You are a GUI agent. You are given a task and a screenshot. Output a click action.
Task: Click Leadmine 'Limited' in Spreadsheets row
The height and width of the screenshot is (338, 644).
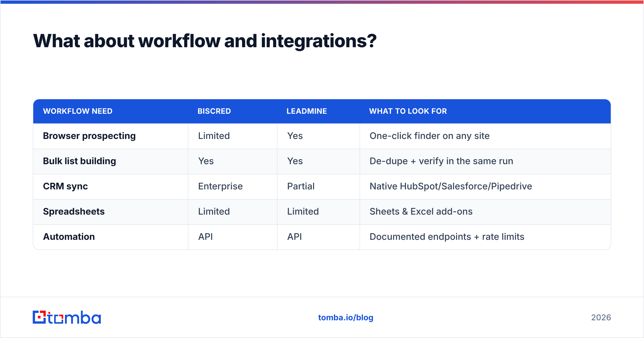tap(303, 212)
